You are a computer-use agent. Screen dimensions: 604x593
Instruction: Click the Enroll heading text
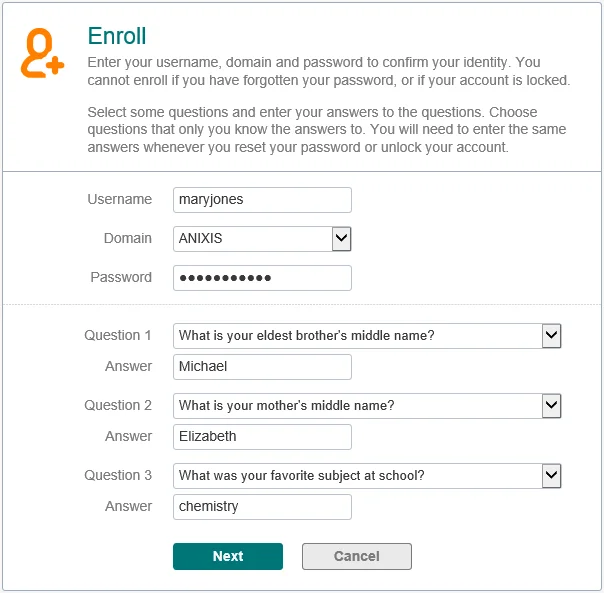[117, 36]
